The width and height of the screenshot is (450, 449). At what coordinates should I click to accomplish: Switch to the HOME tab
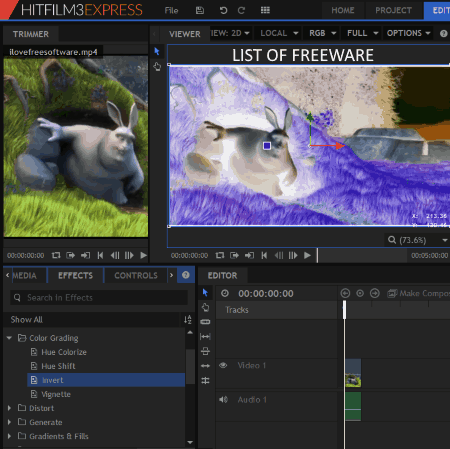pyautogui.click(x=343, y=11)
